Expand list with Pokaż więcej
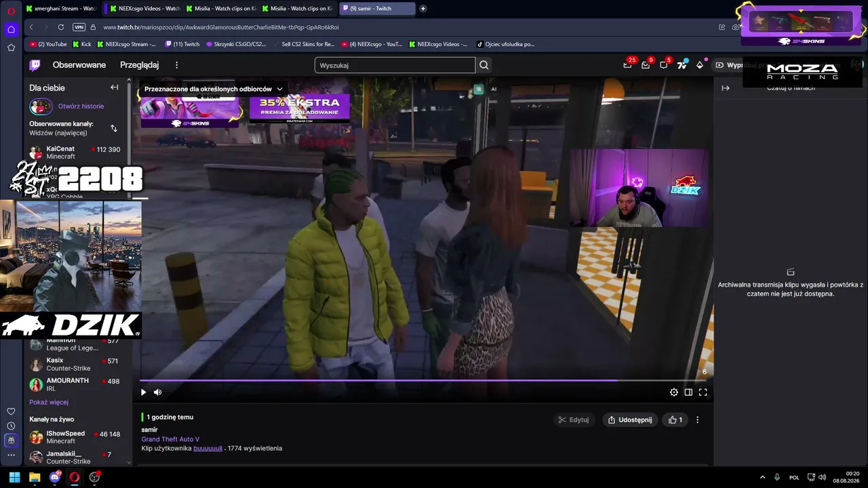This screenshot has width=868, height=488. pyautogui.click(x=49, y=402)
